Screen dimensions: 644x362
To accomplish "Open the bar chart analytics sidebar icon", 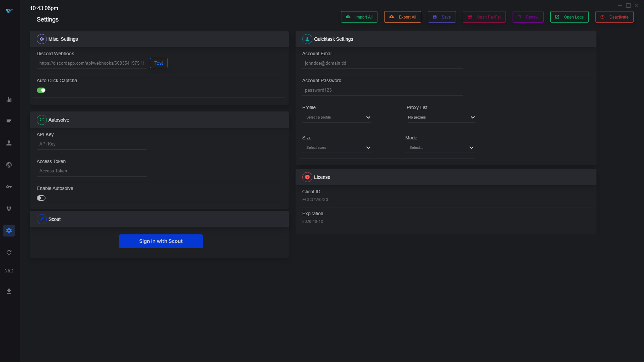I will tap(9, 99).
